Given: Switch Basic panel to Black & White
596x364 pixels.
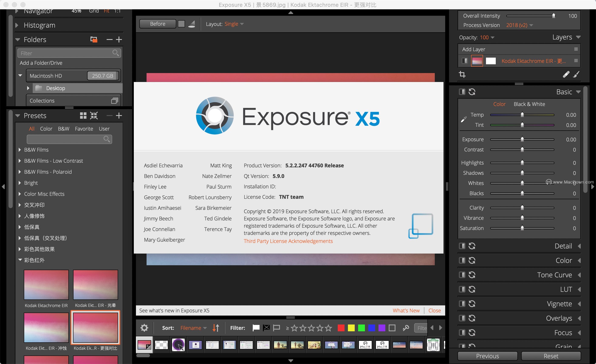Looking at the screenshot, I should pyautogui.click(x=529, y=104).
